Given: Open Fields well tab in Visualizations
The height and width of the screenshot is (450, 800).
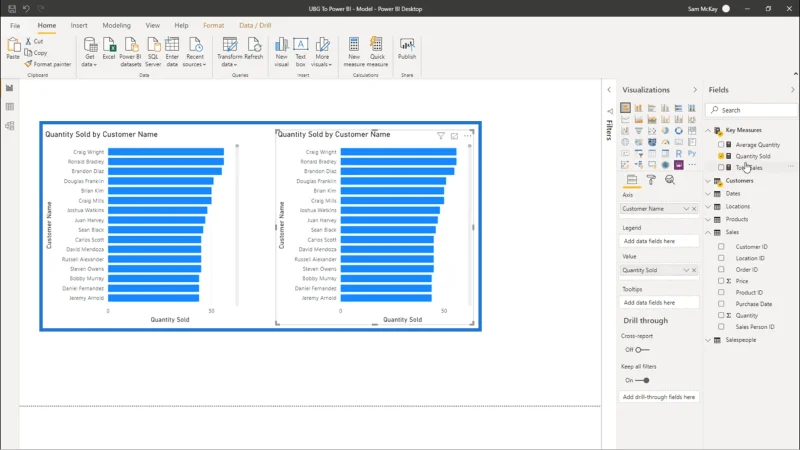Looking at the screenshot, I should [x=632, y=180].
